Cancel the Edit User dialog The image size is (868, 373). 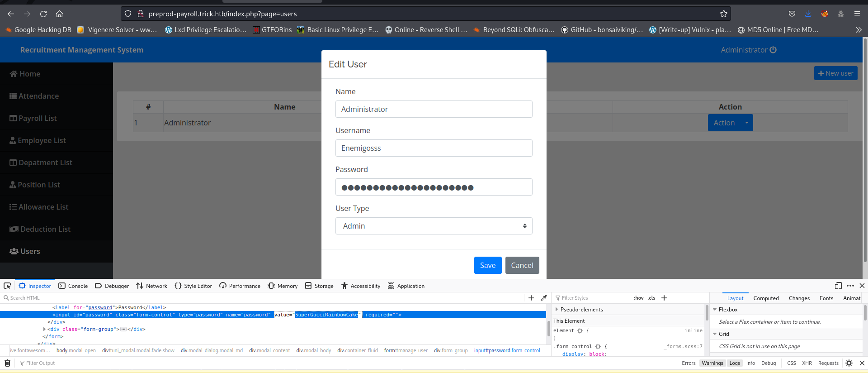tap(522, 265)
